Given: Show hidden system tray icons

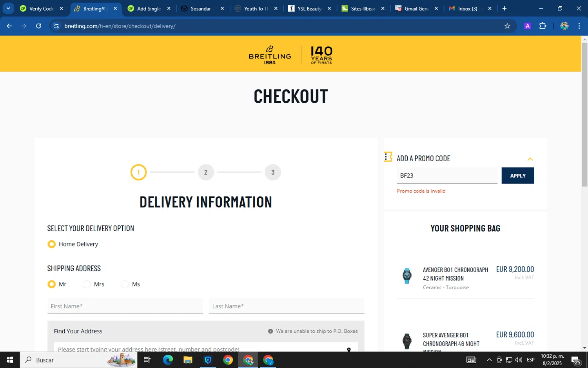Looking at the screenshot, I should [489, 360].
